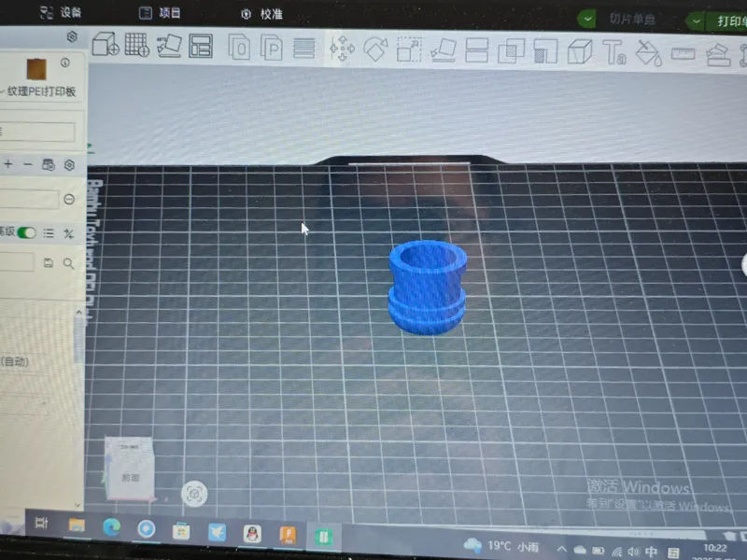747x560 pixels.
Task: Click the process preset selection field
Action: tap(17, 262)
